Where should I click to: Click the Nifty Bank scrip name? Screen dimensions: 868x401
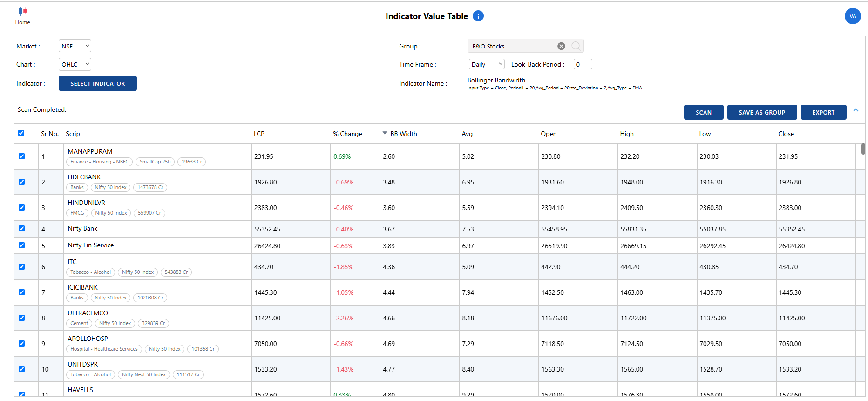tap(82, 228)
